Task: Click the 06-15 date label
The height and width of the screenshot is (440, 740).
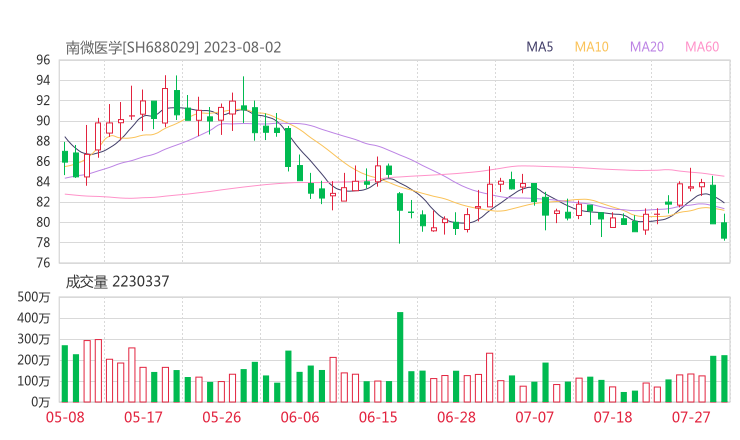Action: pos(378,417)
